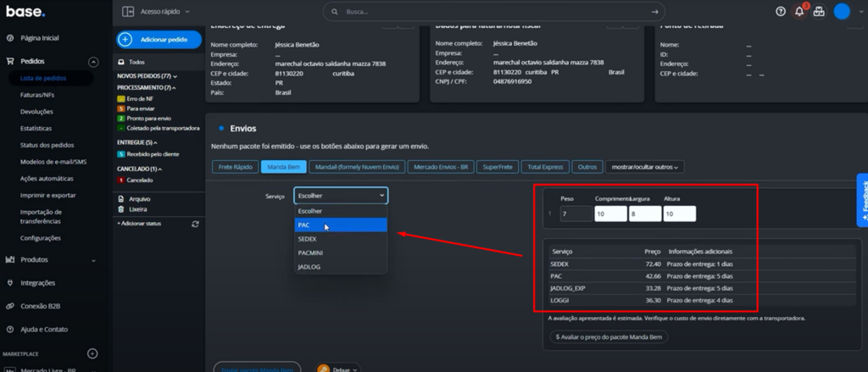Collapse PROCESSAMENTO (7) group
The width and height of the screenshot is (868, 372).
(174, 88)
